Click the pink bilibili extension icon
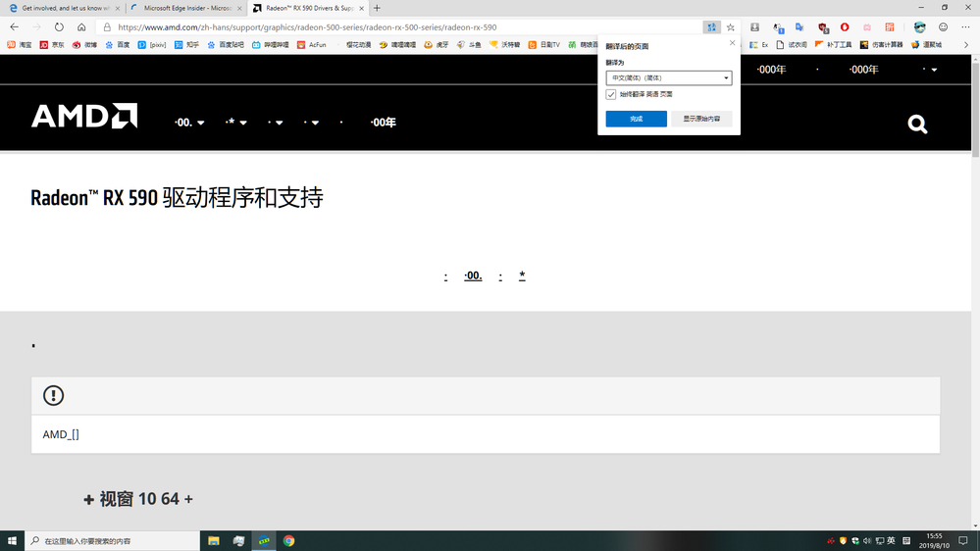This screenshot has width=980, height=551. click(867, 26)
